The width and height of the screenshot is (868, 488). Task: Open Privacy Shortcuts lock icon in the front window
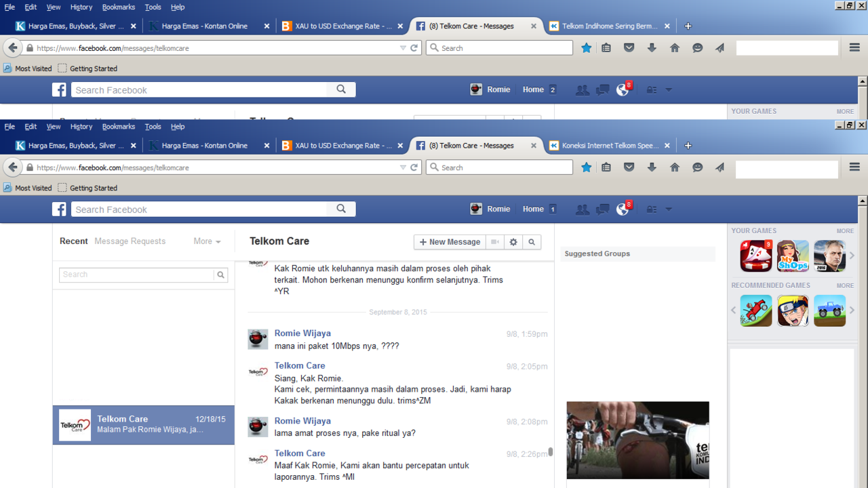652,209
